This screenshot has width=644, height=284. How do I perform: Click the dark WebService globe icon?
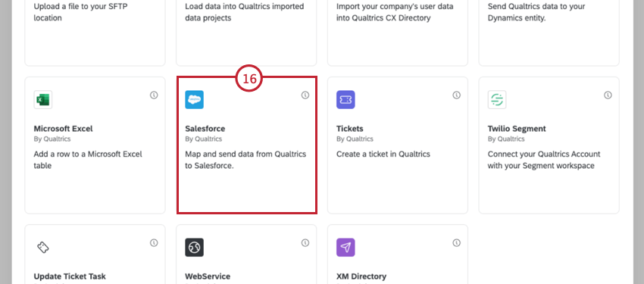194,248
